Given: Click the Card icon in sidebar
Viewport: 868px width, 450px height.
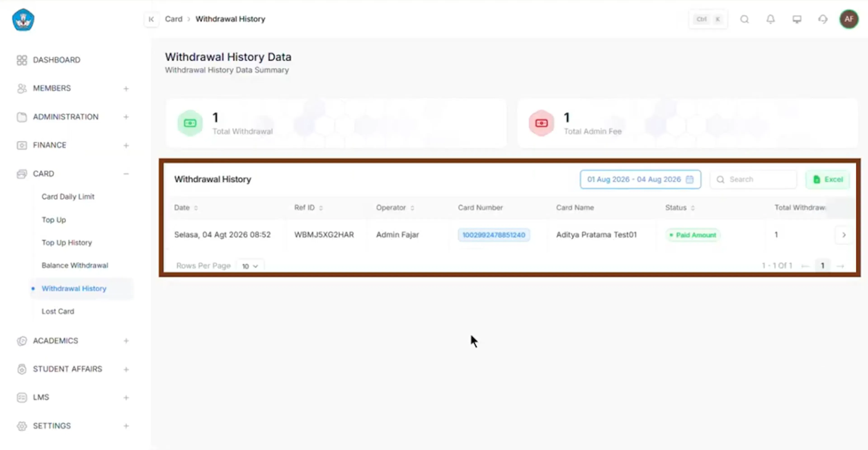Looking at the screenshot, I should coord(21,174).
